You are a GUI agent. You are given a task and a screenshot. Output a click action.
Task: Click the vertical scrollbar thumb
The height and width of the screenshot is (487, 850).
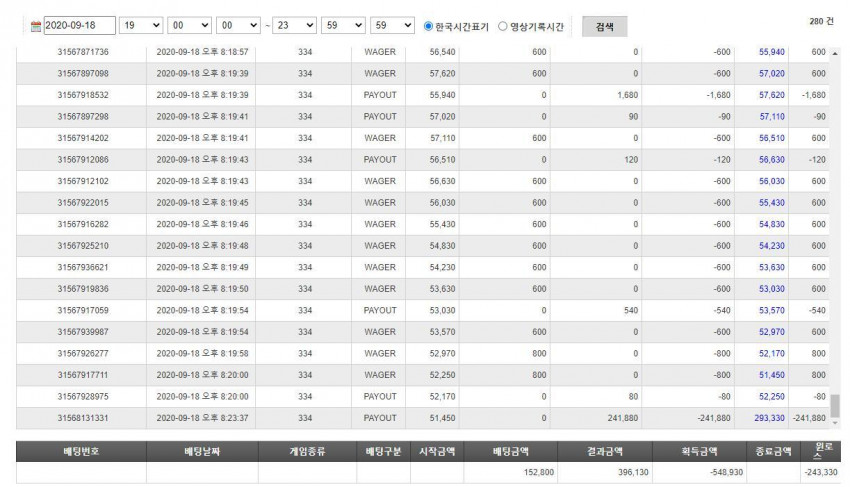pyautogui.click(x=835, y=406)
